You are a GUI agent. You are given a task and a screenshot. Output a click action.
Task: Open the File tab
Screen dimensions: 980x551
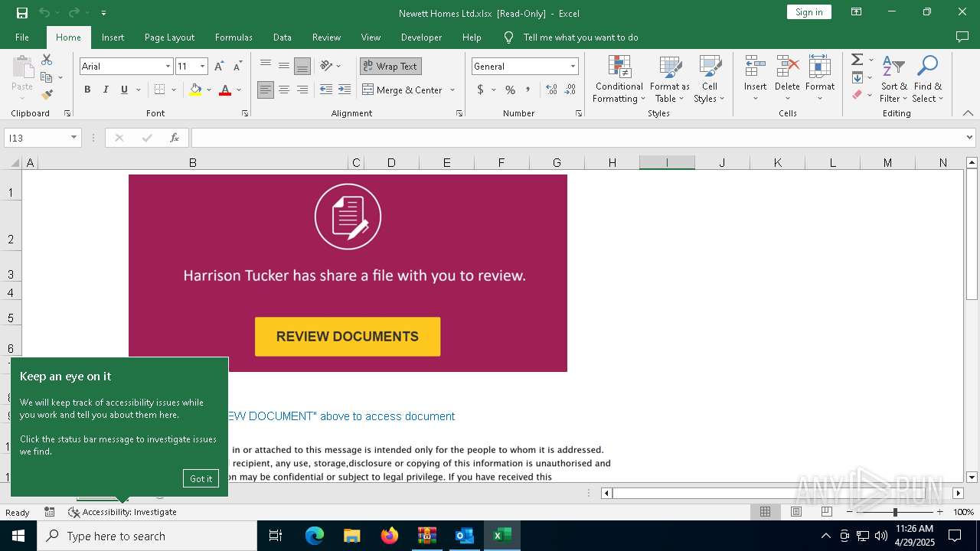pyautogui.click(x=22, y=37)
